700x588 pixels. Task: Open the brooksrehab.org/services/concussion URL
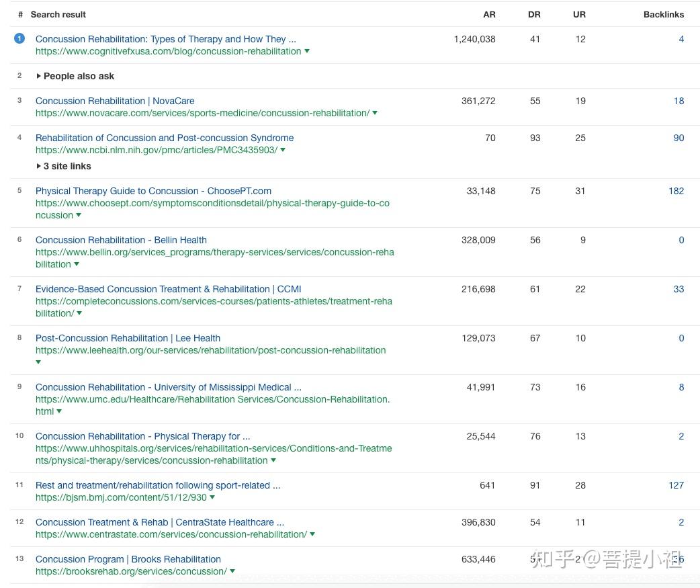click(x=131, y=572)
